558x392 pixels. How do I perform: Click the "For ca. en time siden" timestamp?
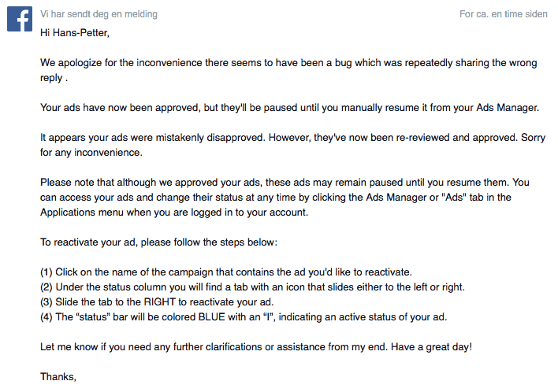pyautogui.click(x=501, y=14)
